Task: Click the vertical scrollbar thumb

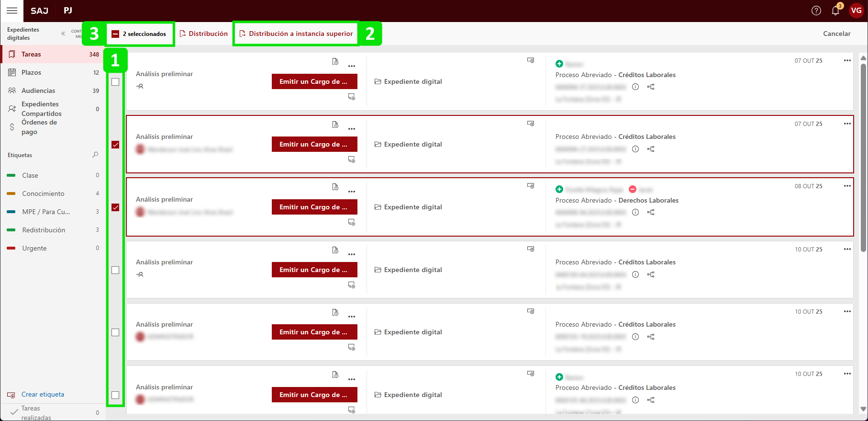Action: tap(863, 158)
